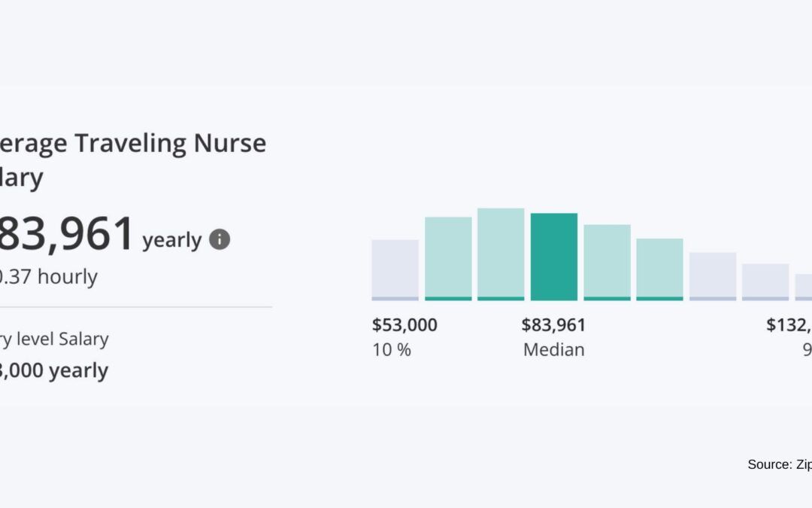This screenshot has height=508, width=812.
Task: Click the 10 % percentile label
Action: coord(392,350)
